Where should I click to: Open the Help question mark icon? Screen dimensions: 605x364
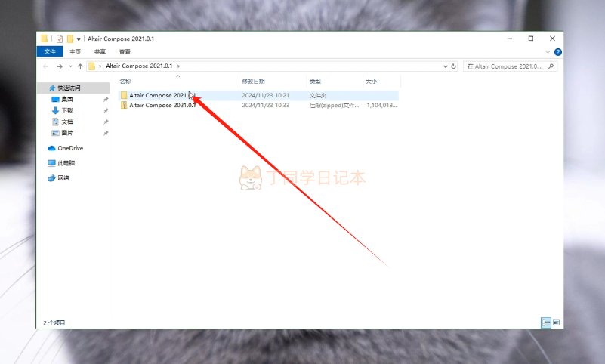pyautogui.click(x=558, y=52)
